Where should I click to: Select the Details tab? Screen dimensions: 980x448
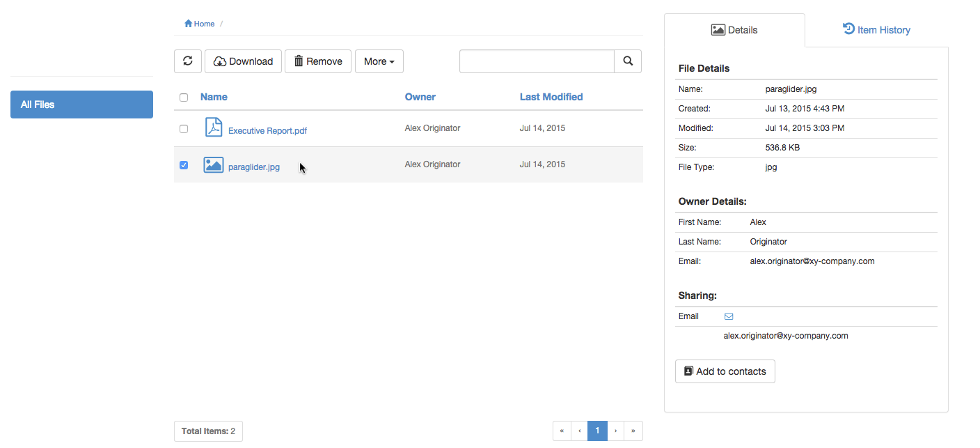point(734,30)
